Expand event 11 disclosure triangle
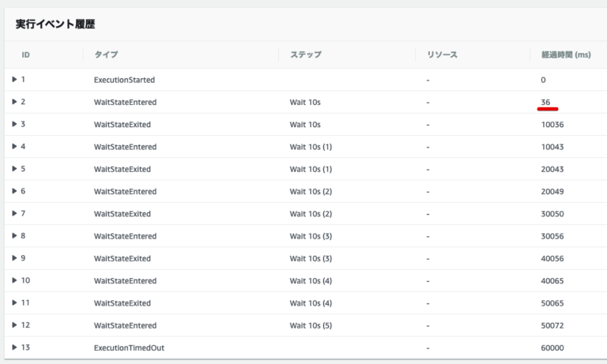 click(14, 302)
